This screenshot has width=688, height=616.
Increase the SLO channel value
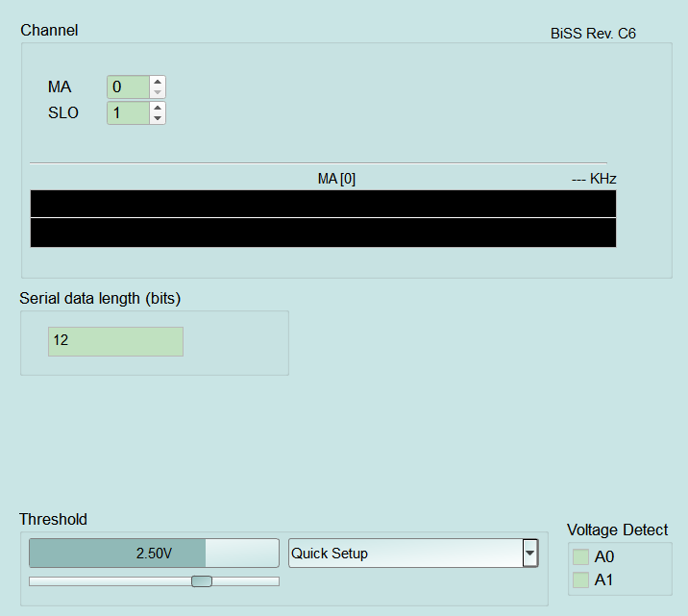click(x=158, y=108)
